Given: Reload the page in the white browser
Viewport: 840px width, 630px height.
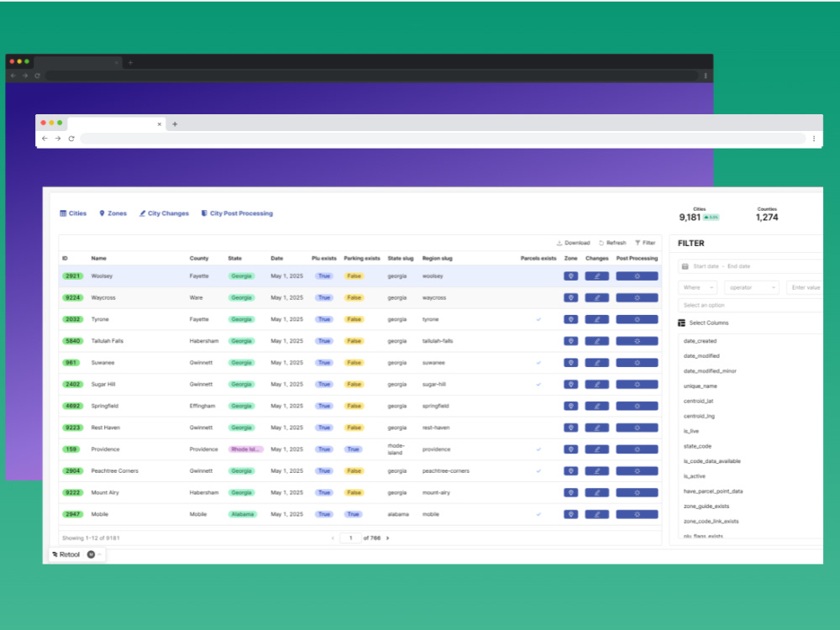Looking at the screenshot, I should [x=71, y=139].
